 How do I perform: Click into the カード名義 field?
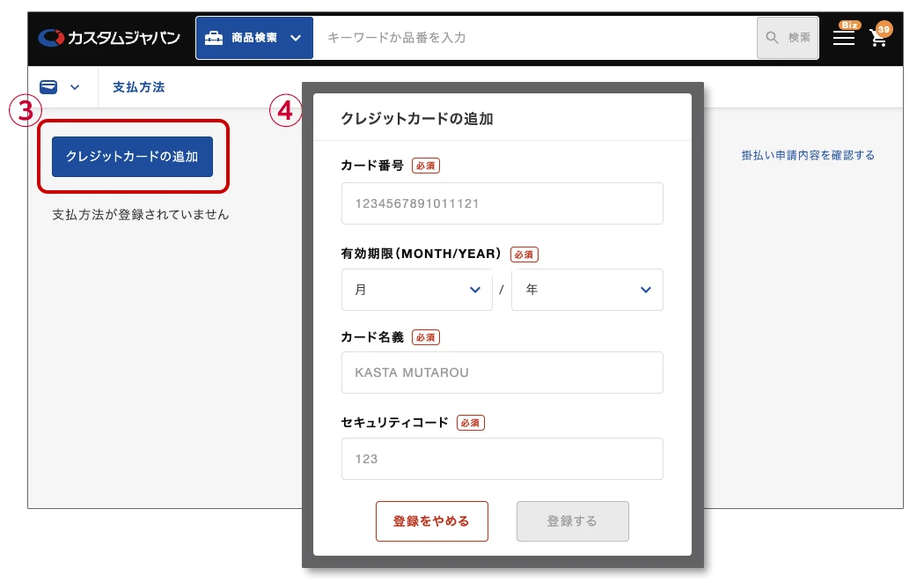[x=502, y=373]
